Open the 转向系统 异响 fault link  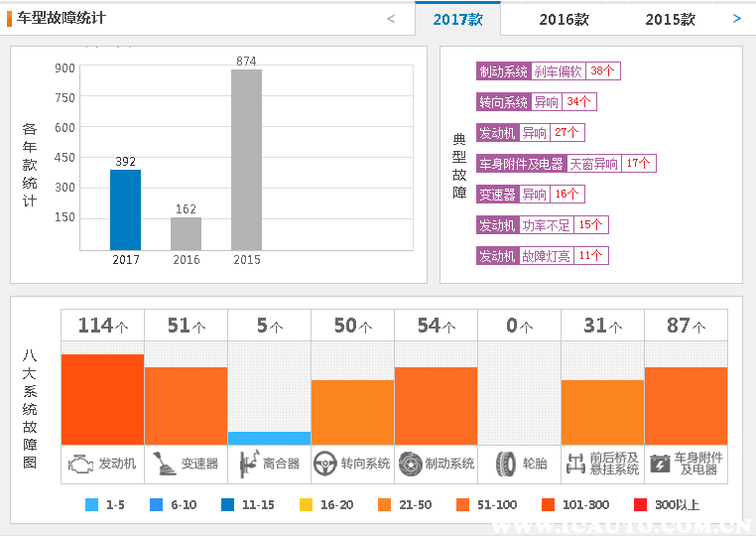coord(535,102)
